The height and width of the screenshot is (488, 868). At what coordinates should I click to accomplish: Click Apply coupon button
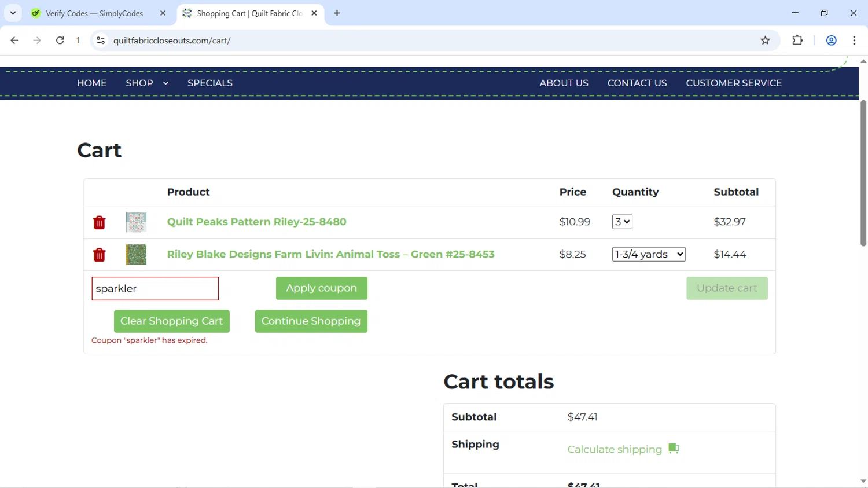(x=322, y=288)
